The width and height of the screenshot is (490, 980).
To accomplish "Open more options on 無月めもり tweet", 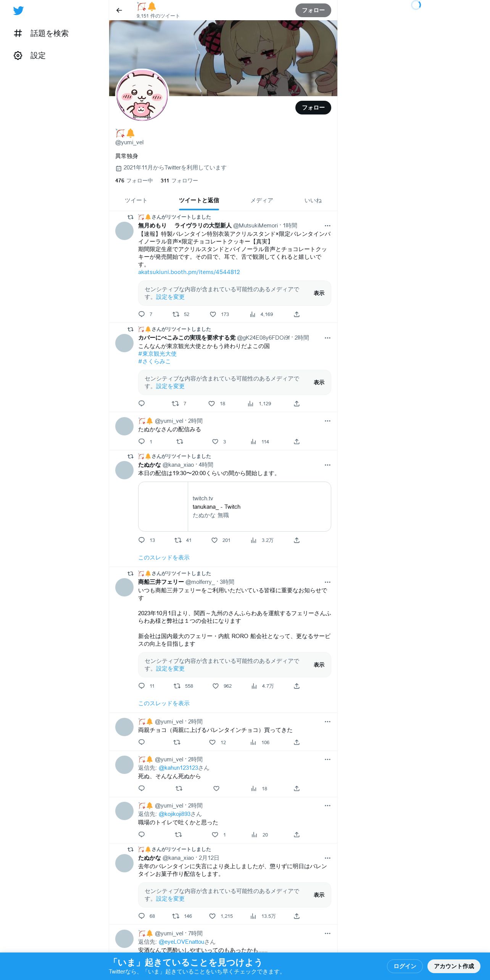I will pyautogui.click(x=327, y=226).
